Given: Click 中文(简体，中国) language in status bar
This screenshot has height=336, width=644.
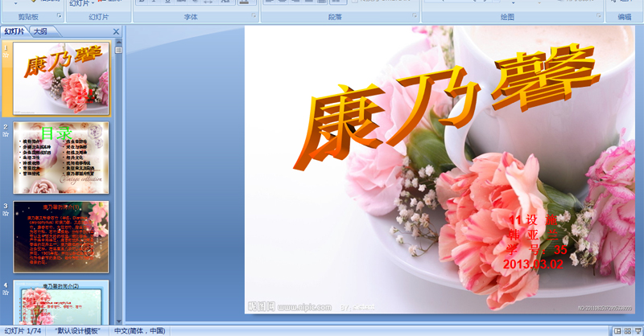Looking at the screenshot, I should [x=139, y=330].
